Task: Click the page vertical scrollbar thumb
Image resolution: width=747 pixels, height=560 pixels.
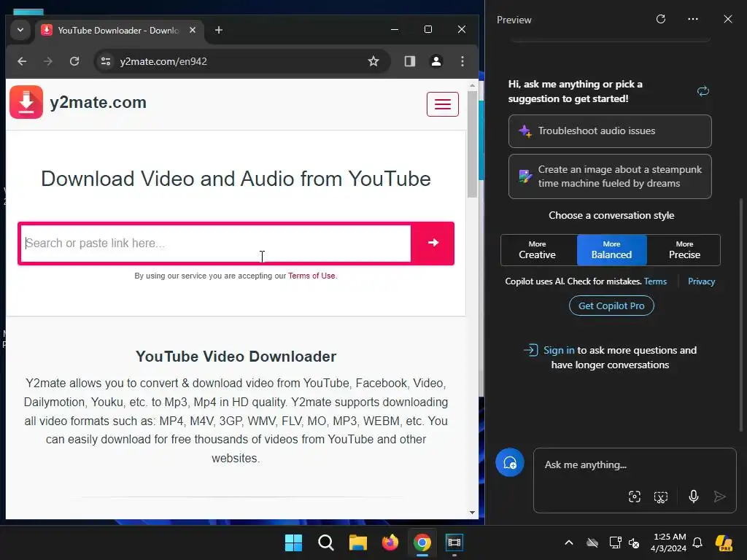Action: click(x=472, y=144)
